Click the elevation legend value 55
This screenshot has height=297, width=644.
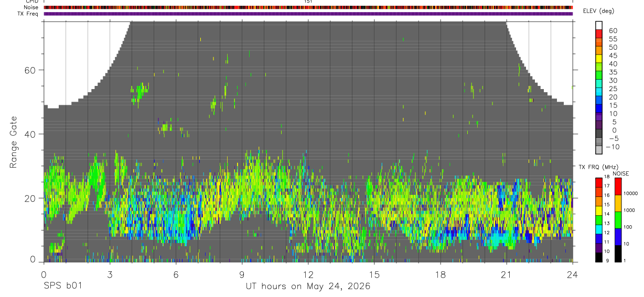pos(613,39)
